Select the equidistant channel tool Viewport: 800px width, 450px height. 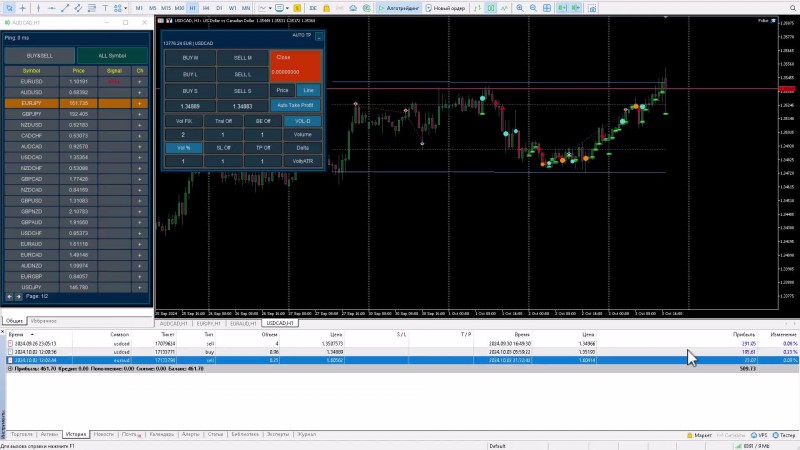pos(78,8)
